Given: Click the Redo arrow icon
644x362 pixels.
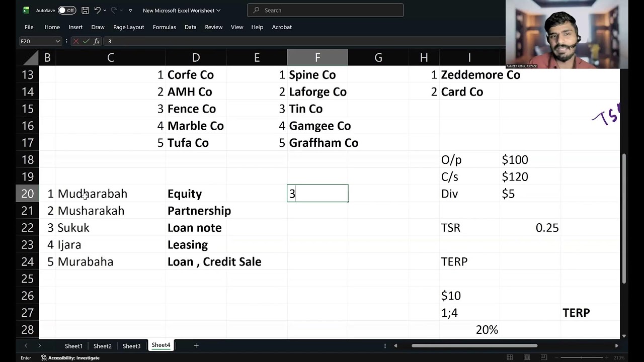Looking at the screenshot, I should (x=114, y=10).
